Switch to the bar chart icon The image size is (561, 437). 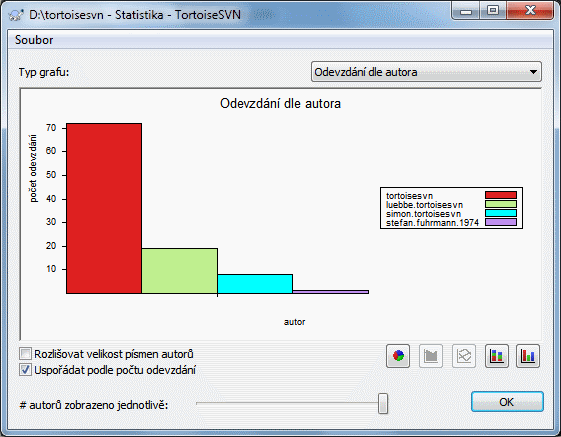528,356
